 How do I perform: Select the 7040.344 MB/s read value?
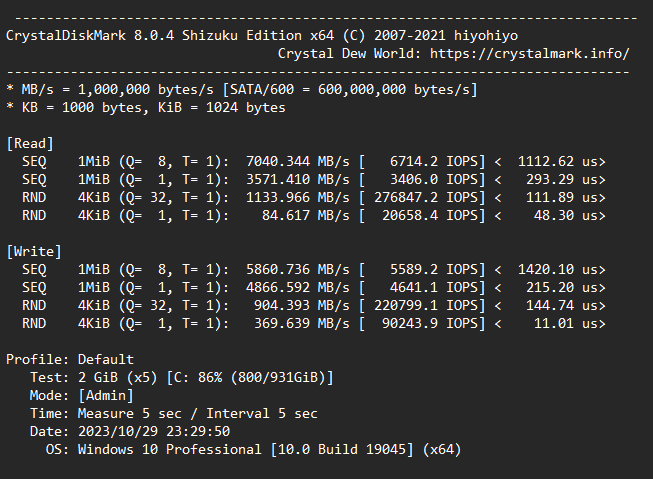[x=298, y=162]
